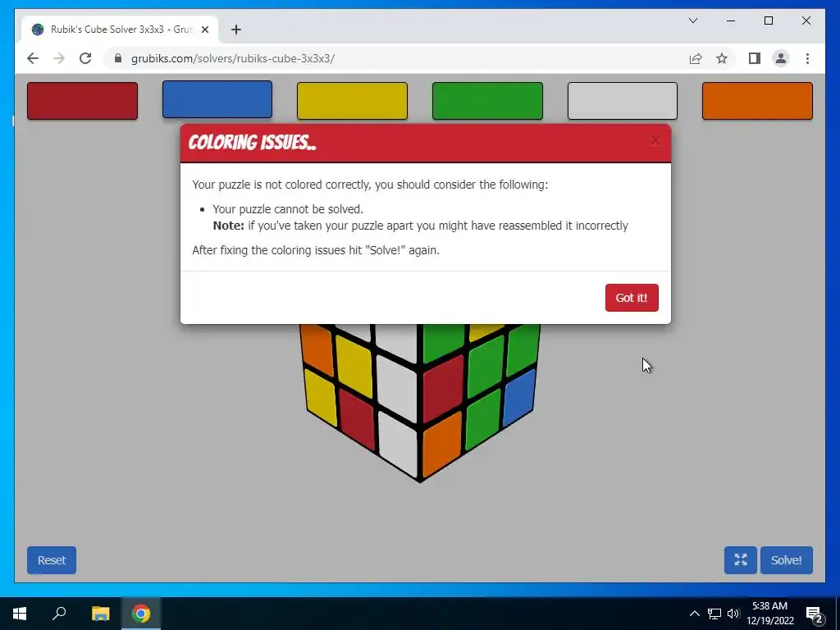Click the blue sticker on the cube
The image size is (840, 630).
pyautogui.click(x=519, y=398)
